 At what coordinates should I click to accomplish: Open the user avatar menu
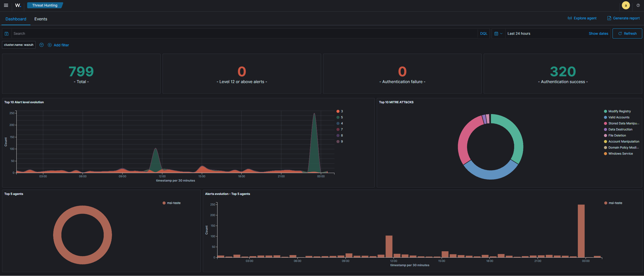[x=626, y=5]
